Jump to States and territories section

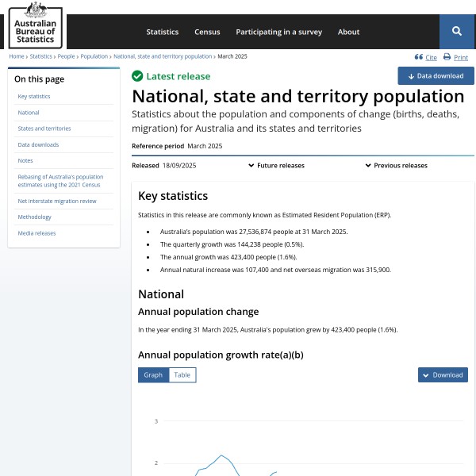point(44,129)
